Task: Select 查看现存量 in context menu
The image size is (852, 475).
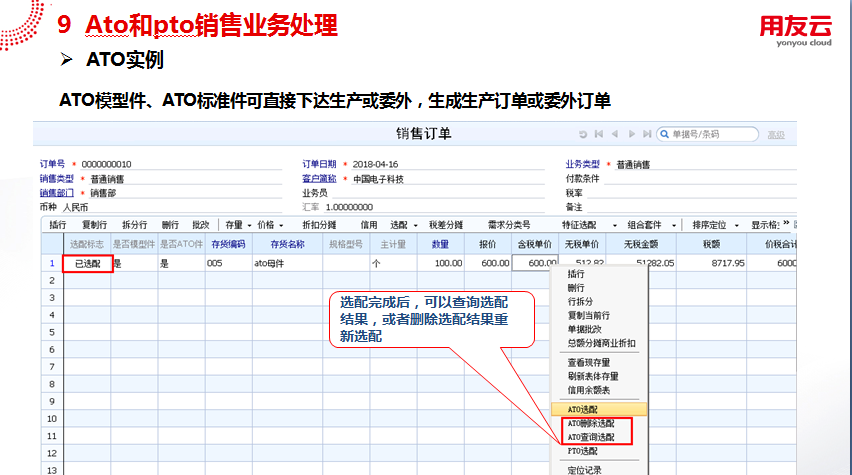Action: tap(589, 362)
